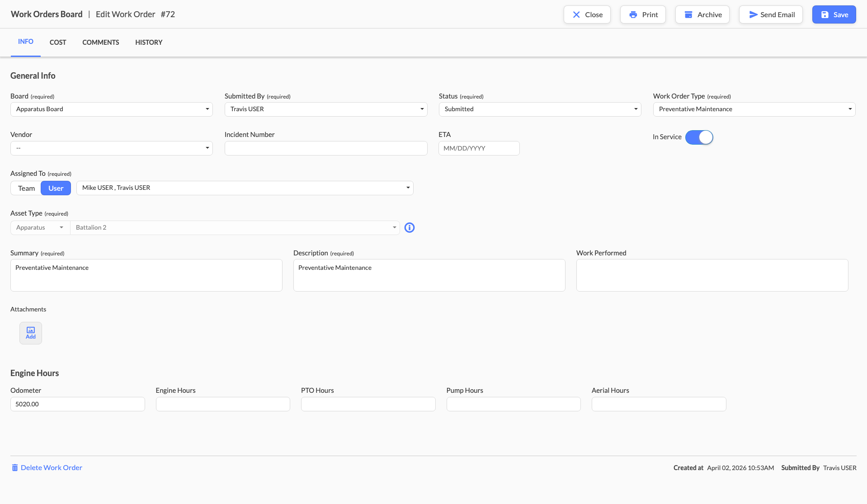Image resolution: width=867 pixels, height=504 pixels.
Task: Open the Status dropdown
Action: point(540,109)
